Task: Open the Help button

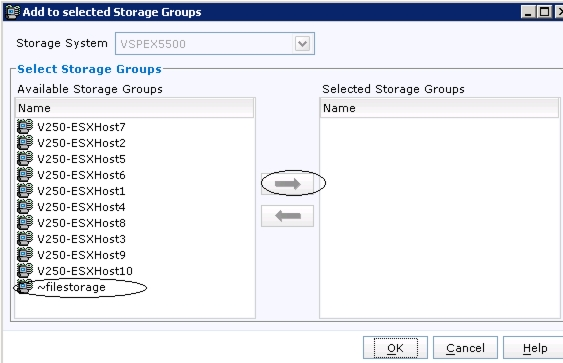Action: pyautogui.click(x=535, y=348)
